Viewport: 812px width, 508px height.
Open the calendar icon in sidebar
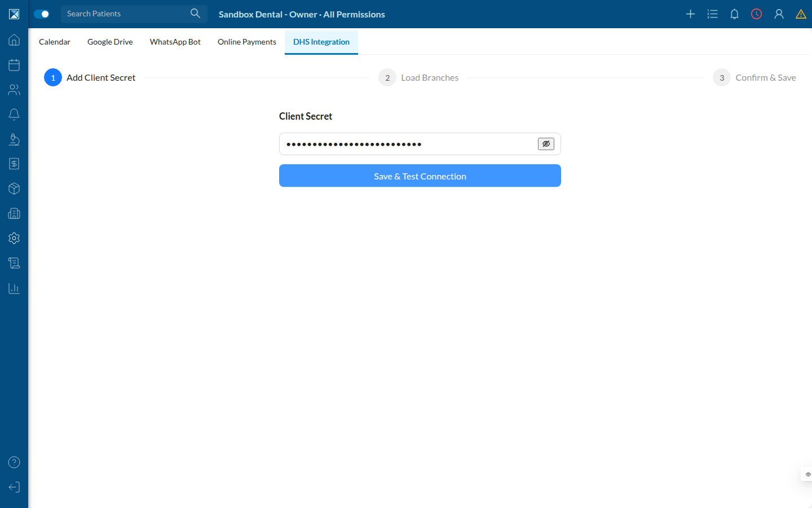point(14,65)
